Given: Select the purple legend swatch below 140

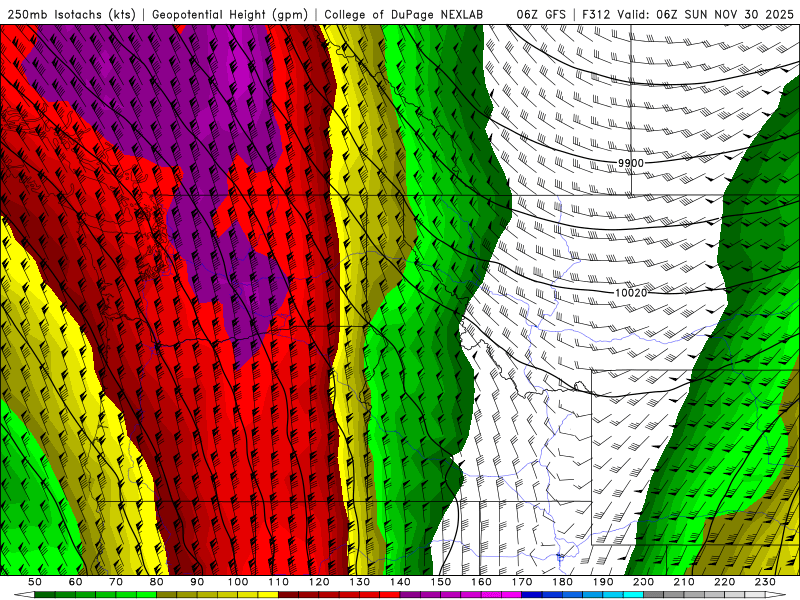Looking at the screenshot, I should point(410,595).
